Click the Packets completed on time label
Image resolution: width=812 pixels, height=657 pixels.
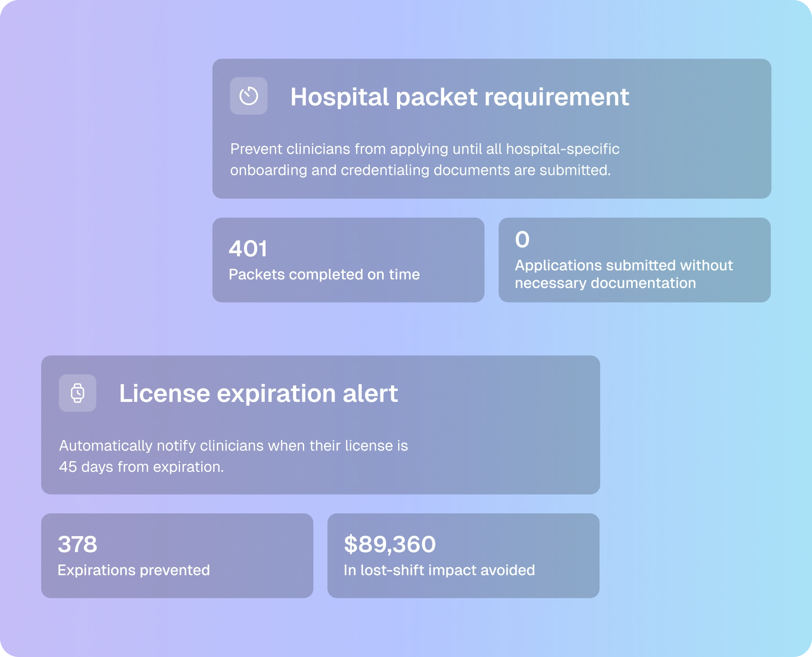pyautogui.click(x=324, y=274)
